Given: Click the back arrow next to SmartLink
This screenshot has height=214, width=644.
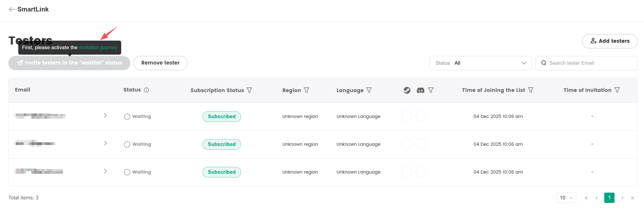Looking at the screenshot, I should coord(12,9).
